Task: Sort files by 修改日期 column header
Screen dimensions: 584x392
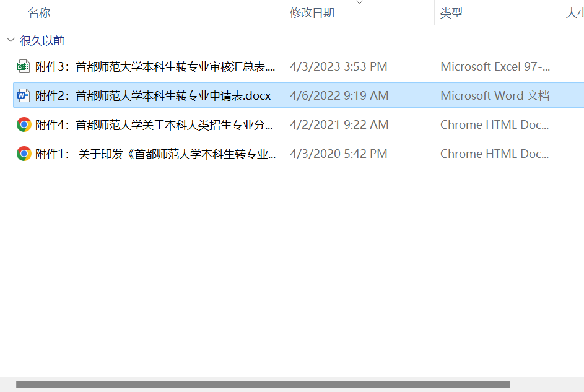Action: point(312,13)
